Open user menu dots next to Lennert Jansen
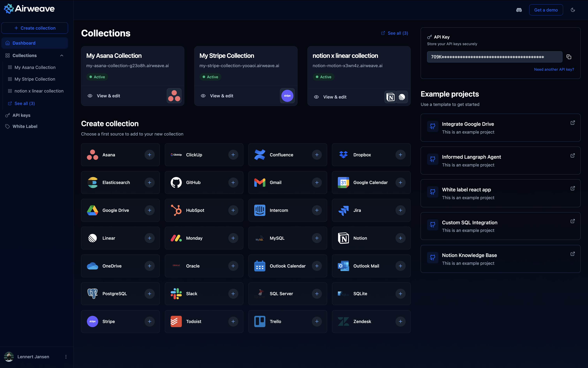This screenshot has height=368, width=588. point(66,357)
